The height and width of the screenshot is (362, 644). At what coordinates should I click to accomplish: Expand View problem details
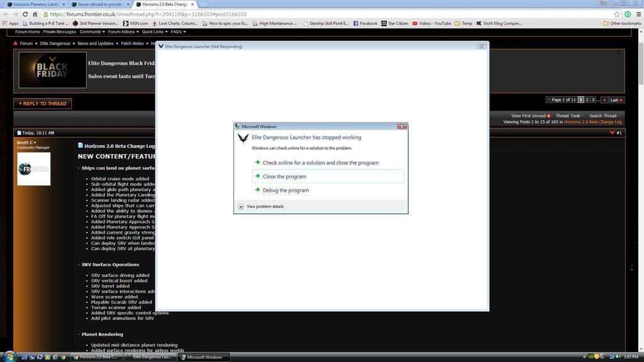(x=261, y=206)
